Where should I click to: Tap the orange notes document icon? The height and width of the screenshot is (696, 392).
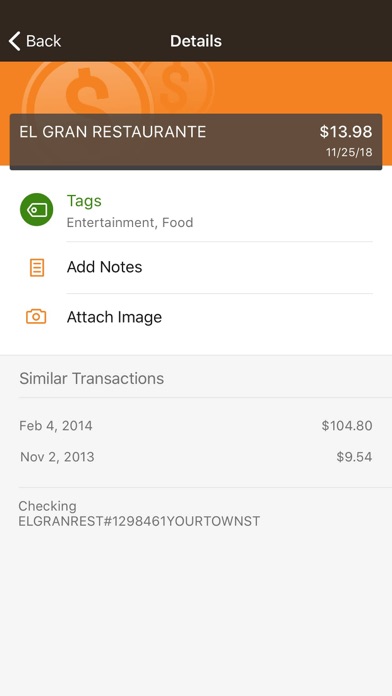click(x=37, y=268)
